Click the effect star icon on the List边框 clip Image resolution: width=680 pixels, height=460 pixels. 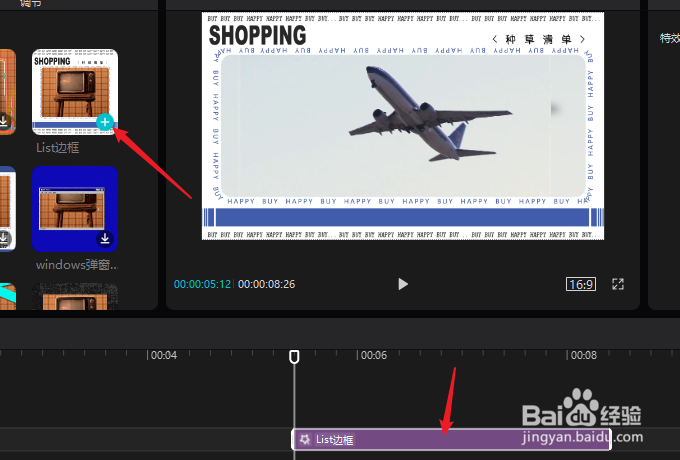305,440
